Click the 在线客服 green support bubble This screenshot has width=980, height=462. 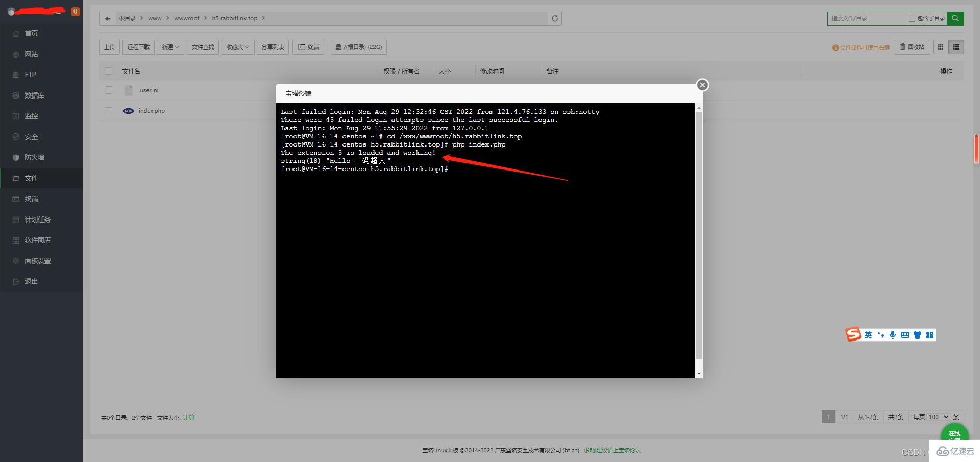[x=954, y=434]
